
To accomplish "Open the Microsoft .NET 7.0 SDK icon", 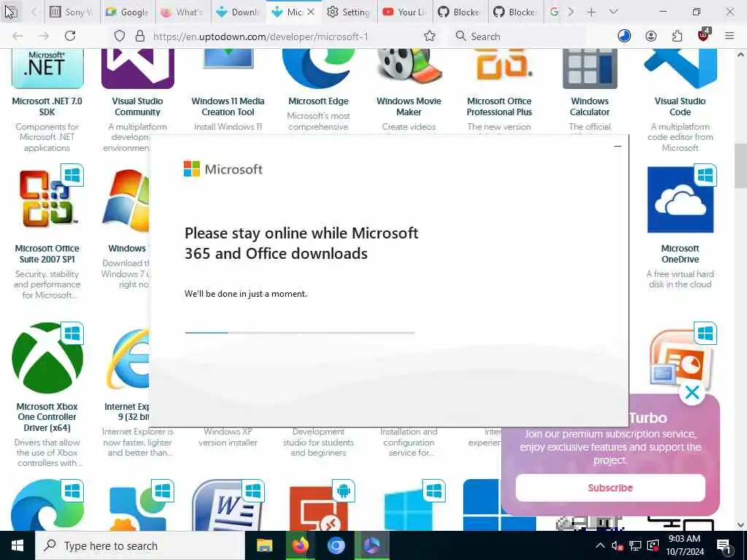I will coord(47,69).
